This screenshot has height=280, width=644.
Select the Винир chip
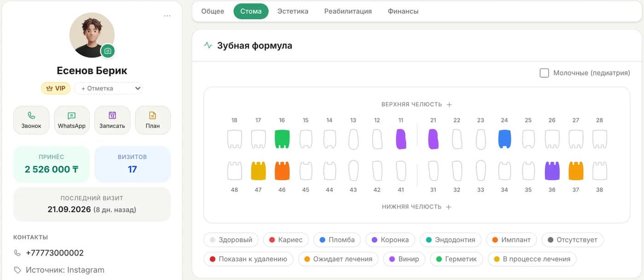(404, 259)
